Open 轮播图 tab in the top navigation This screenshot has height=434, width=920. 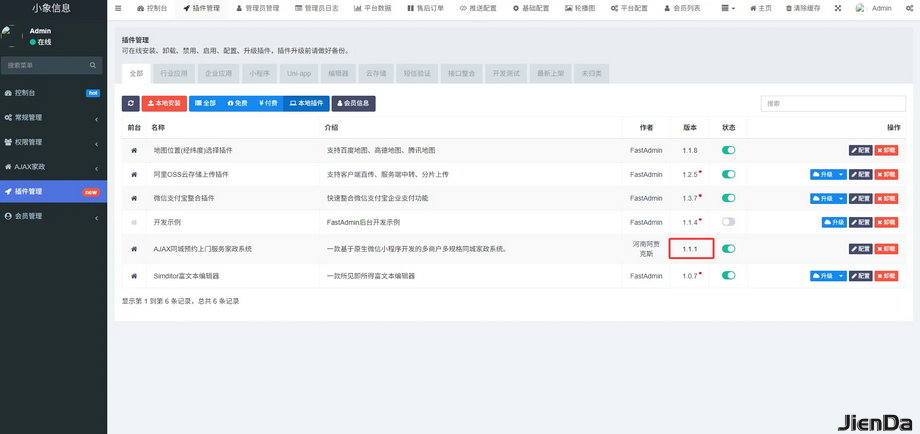580,9
